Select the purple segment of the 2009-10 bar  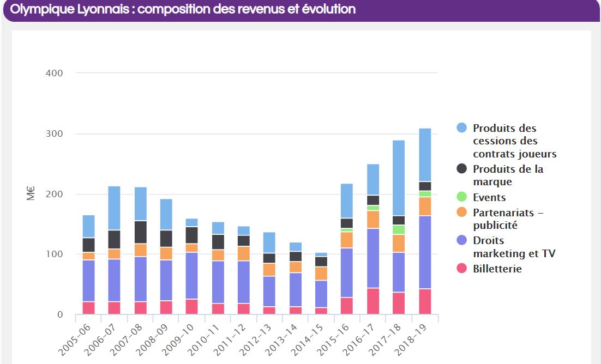click(x=191, y=276)
